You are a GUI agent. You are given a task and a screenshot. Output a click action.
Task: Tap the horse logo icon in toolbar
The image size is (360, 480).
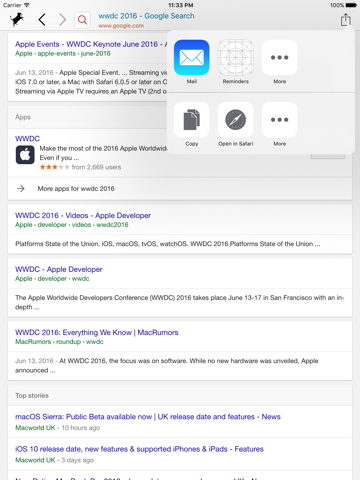click(x=17, y=20)
